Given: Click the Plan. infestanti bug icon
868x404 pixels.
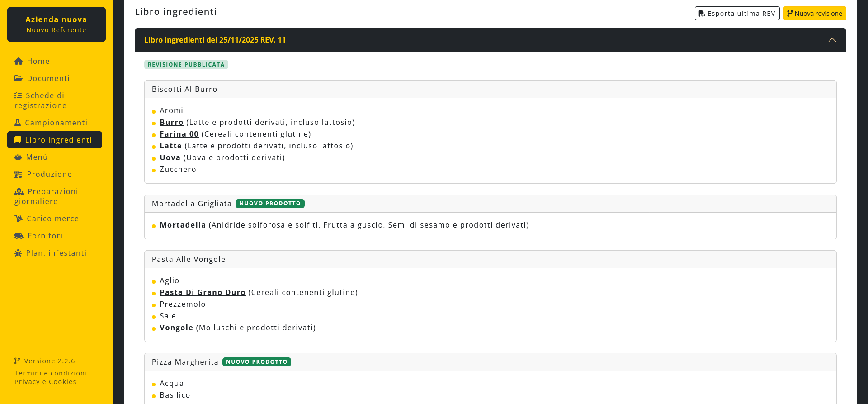Looking at the screenshot, I should coord(18,253).
